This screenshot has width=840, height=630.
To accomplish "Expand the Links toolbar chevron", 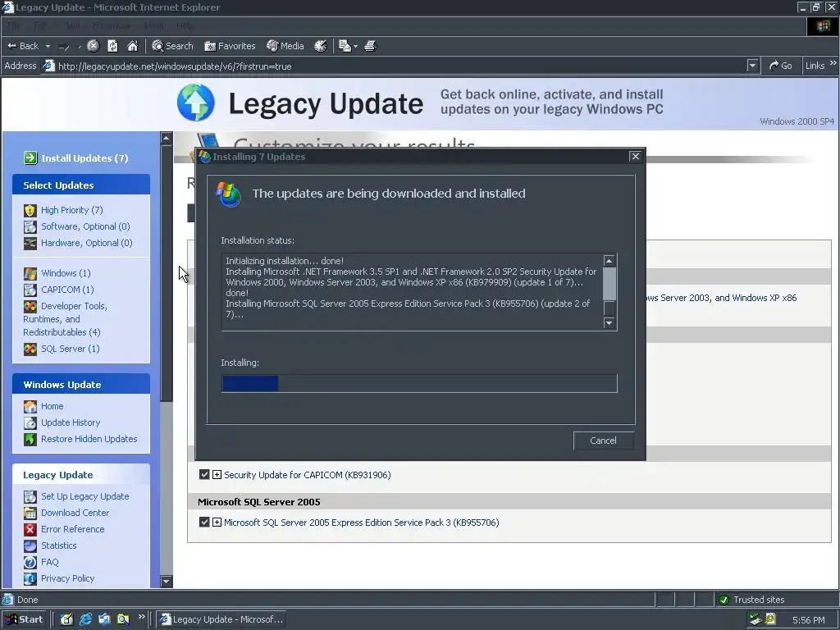I will pos(833,63).
